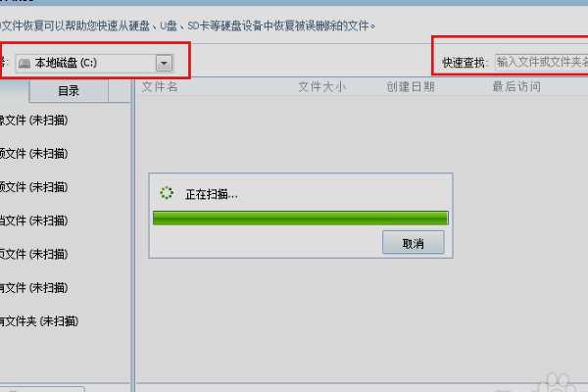
Task: Sort by the 文件大小 column header
Action: [x=321, y=87]
